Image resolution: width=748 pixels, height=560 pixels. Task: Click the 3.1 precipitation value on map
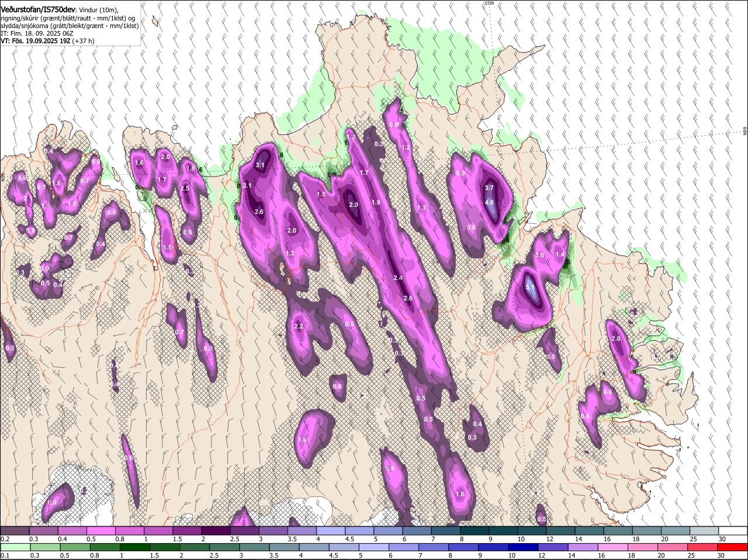click(261, 165)
